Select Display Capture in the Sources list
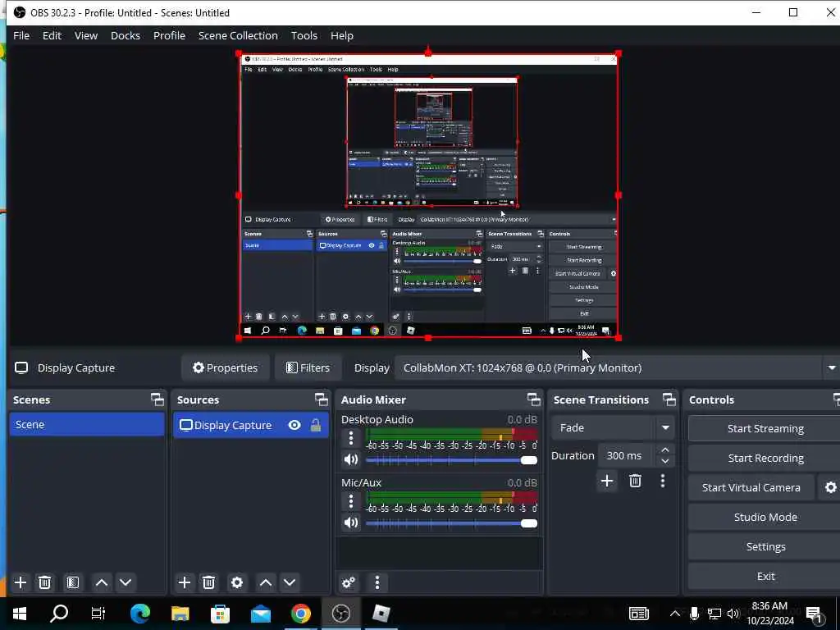The width and height of the screenshot is (840, 630). 251,426
